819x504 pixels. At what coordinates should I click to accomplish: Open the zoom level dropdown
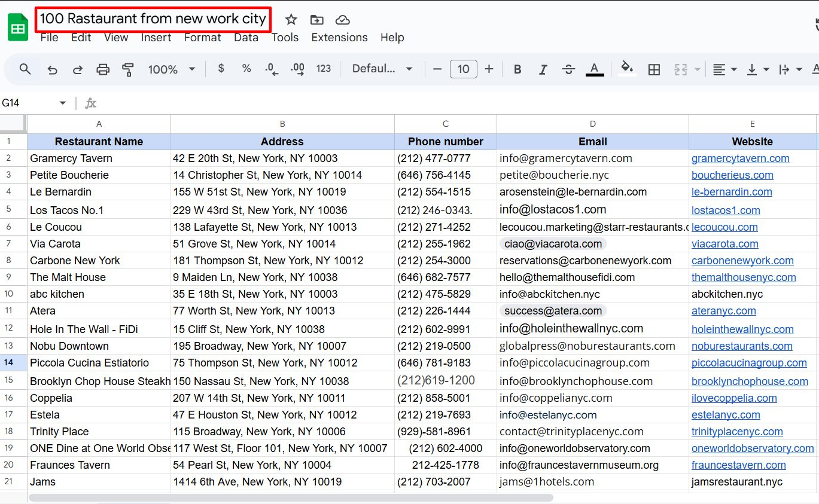pyautogui.click(x=172, y=69)
